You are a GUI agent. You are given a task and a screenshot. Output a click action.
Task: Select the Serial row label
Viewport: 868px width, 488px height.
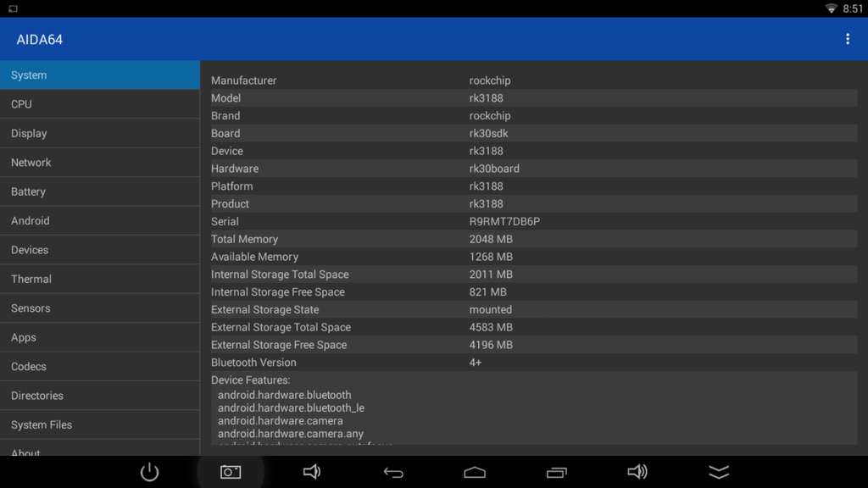tap(225, 221)
